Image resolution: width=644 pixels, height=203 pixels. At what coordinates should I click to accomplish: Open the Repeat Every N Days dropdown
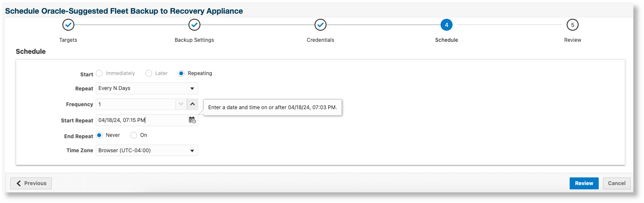pos(147,88)
